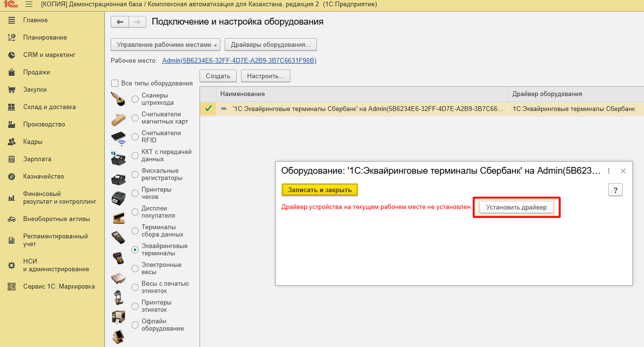Select the Принтеры чеков radio button

pyautogui.click(x=135, y=193)
